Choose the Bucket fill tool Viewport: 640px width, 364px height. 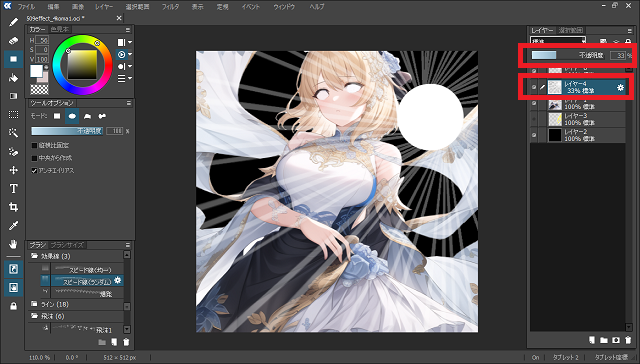click(x=13, y=78)
